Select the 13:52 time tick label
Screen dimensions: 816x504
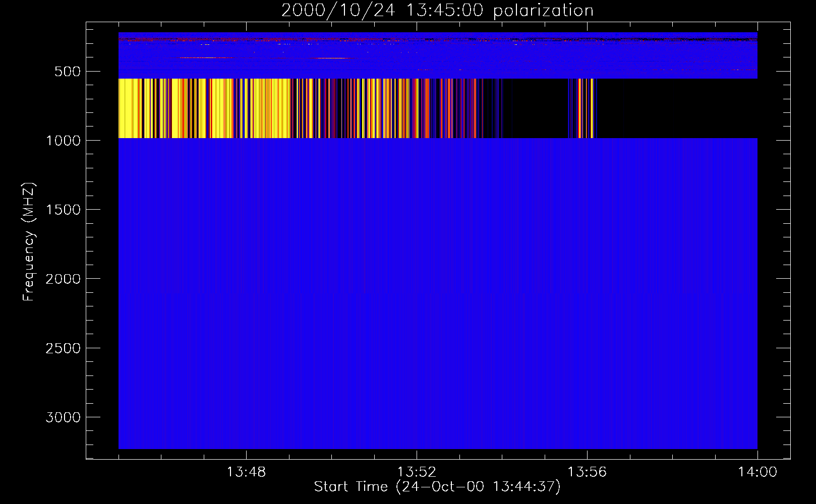[417, 472]
